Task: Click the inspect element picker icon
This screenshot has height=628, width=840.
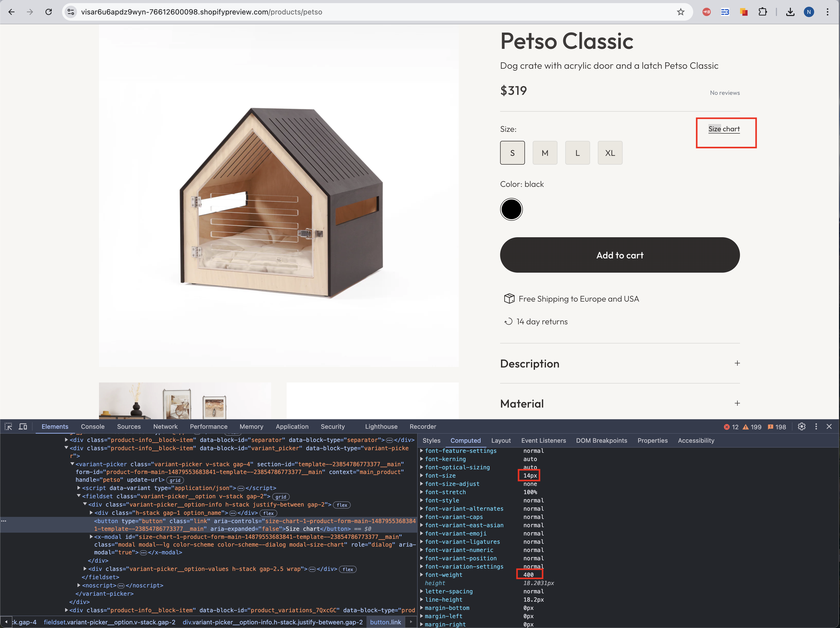Action: (x=8, y=426)
